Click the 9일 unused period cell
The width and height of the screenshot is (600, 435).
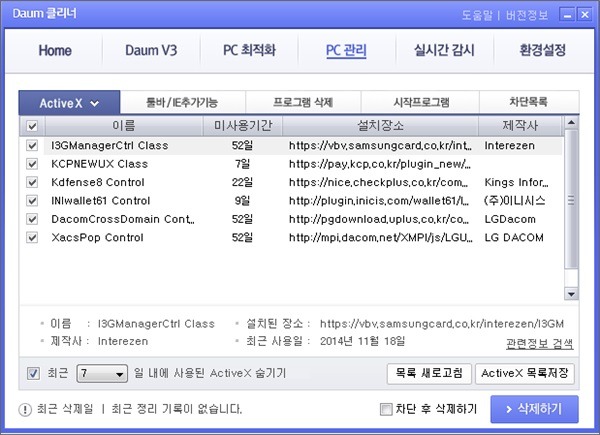point(242,201)
